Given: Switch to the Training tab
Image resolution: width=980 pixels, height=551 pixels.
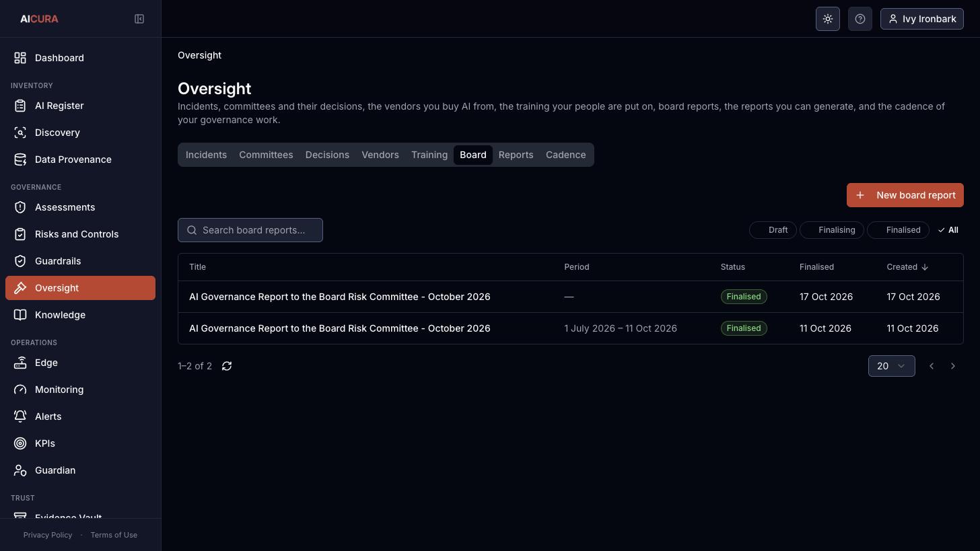Looking at the screenshot, I should (429, 155).
